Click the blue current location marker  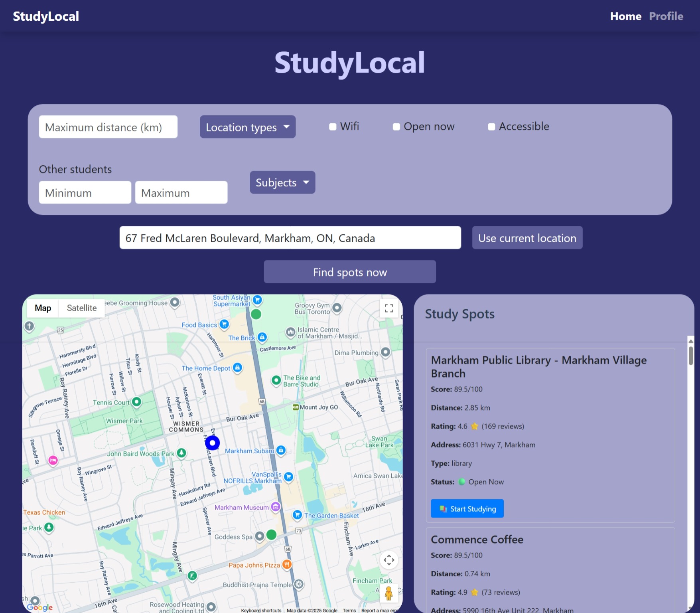[212, 443]
